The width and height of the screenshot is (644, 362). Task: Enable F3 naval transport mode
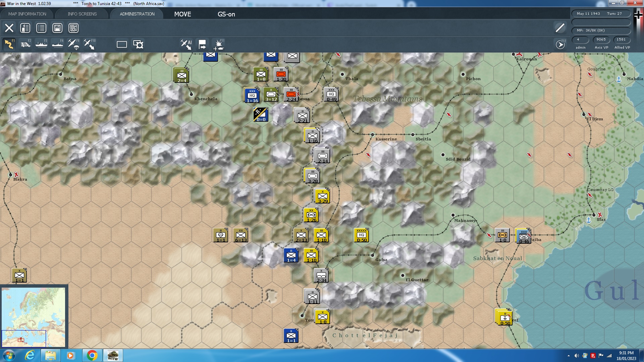tap(41, 44)
